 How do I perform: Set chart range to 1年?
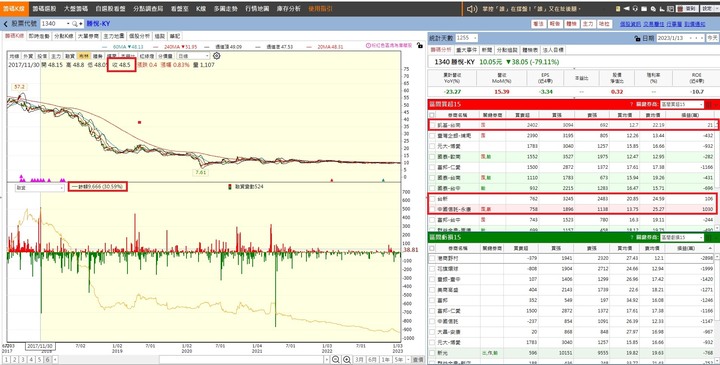click(x=386, y=360)
